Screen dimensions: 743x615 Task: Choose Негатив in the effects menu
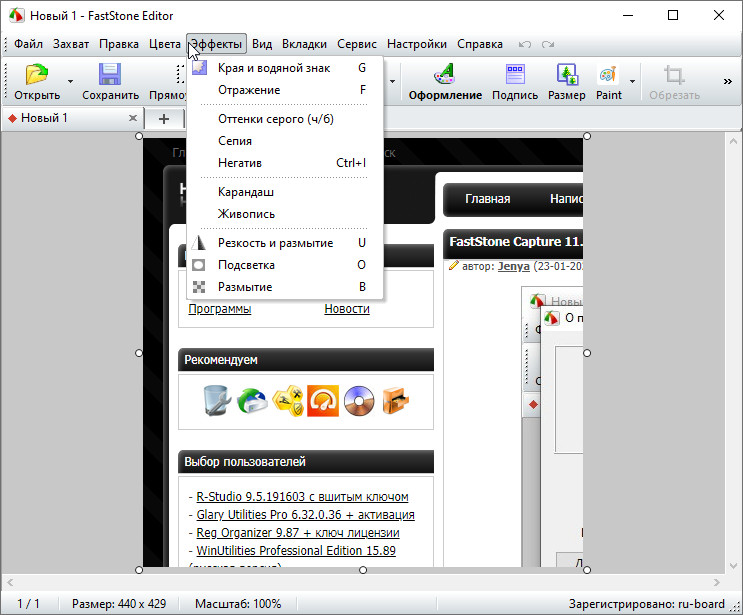240,163
